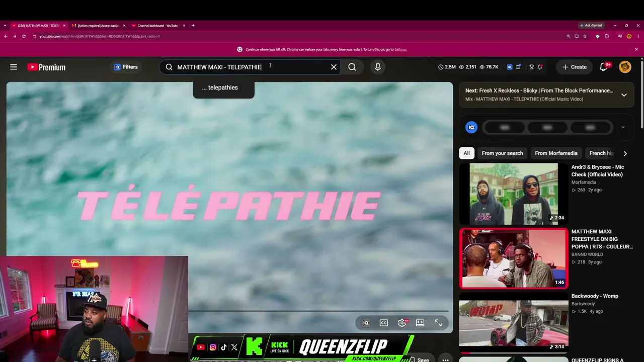Screen dimensions: 644x362
Task: Open the Chrome tab search dropdown
Action: tap(5, 26)
